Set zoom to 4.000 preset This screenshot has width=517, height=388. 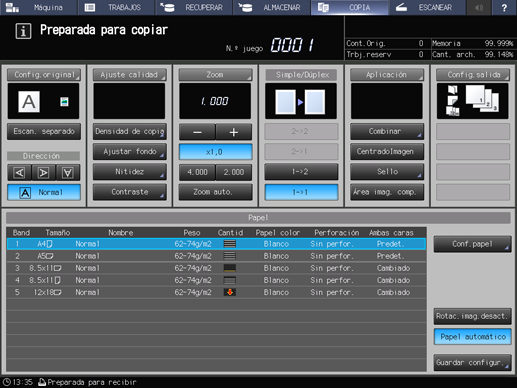click(197, 172)
